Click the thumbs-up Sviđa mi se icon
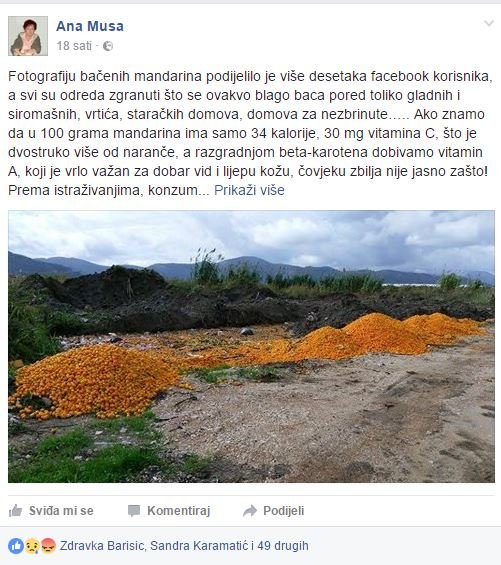Viewport: 501px width, 565px height. 15,510
